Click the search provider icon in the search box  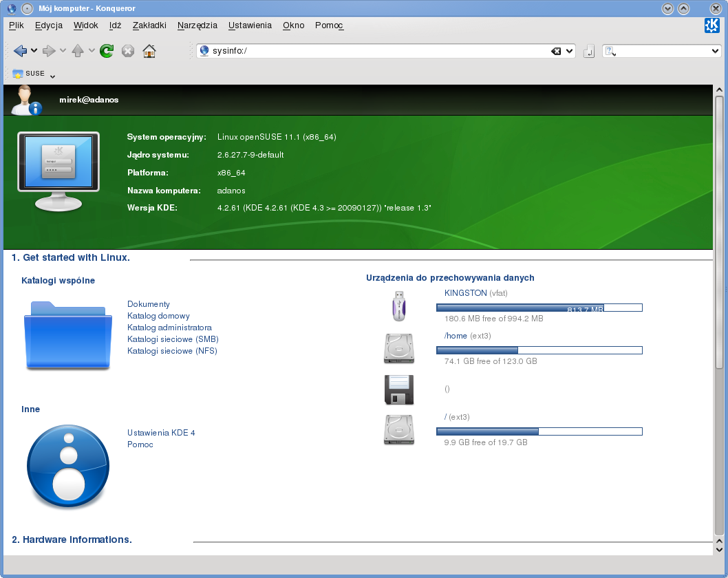[610, 51]
